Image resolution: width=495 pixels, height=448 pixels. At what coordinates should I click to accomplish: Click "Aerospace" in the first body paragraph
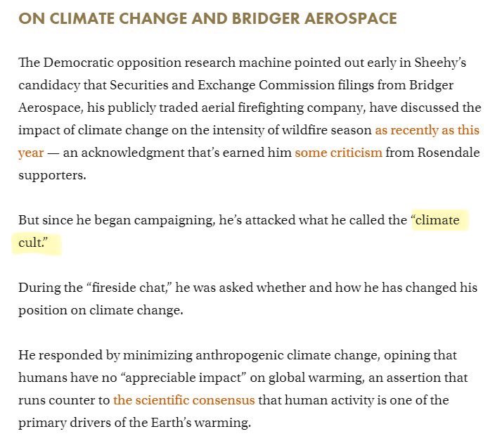(50, 108)
